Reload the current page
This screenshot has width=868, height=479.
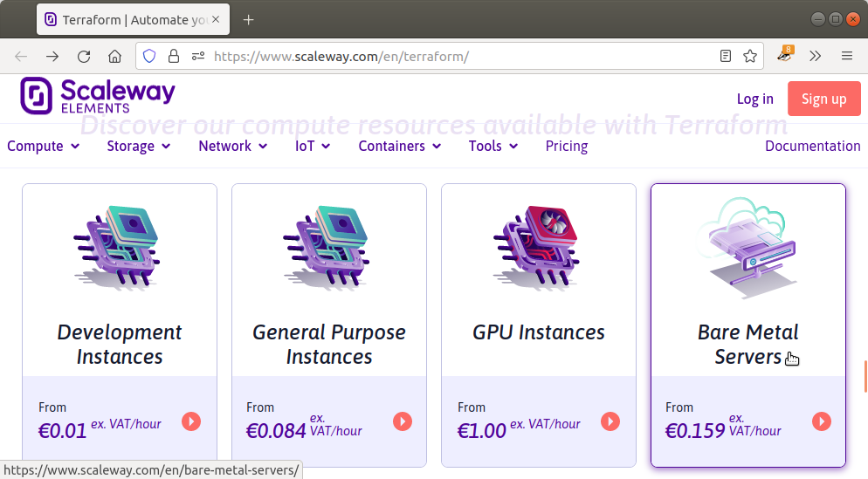pos(84,57)
